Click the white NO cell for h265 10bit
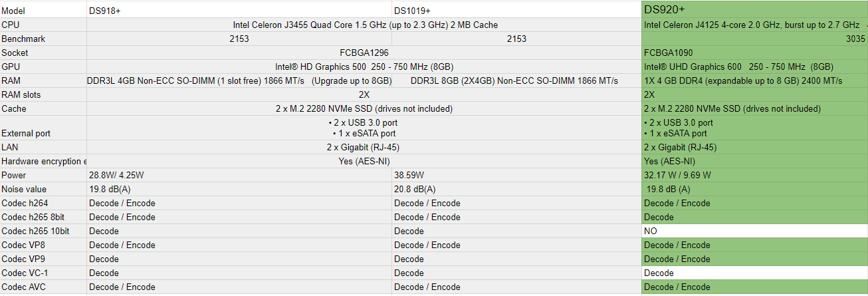This screenshot has width=868, height=296. (x=754, y=231)
